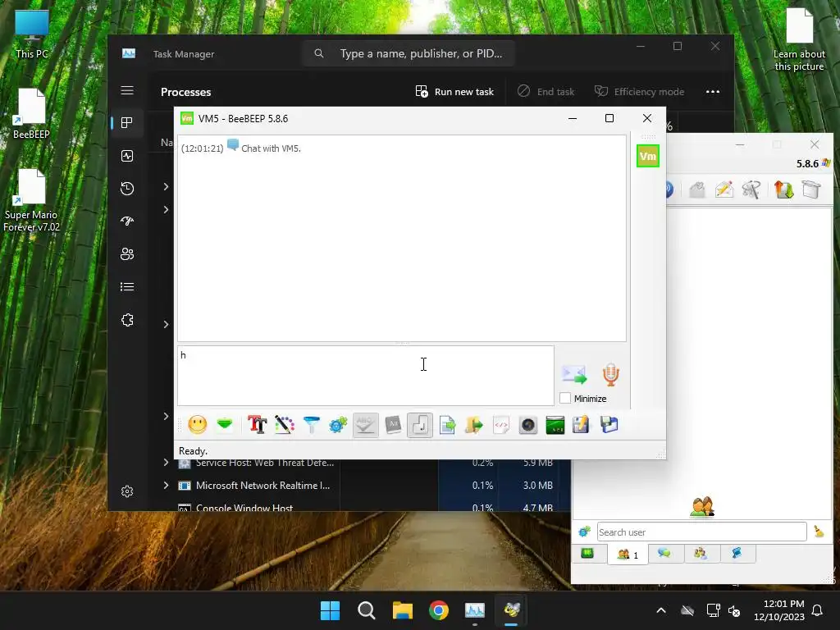Open Services page in Task Manager sidebar

(x=127, y=320)
